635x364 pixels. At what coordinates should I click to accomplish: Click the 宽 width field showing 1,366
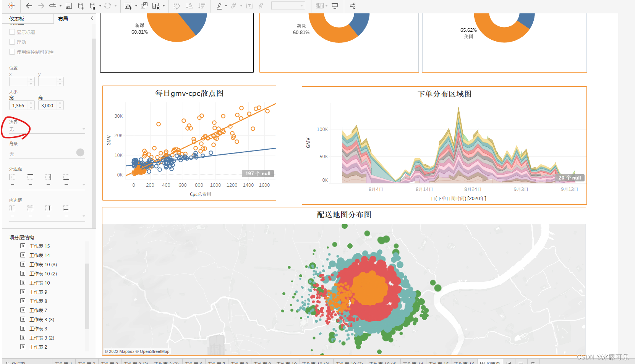[22, 105]
